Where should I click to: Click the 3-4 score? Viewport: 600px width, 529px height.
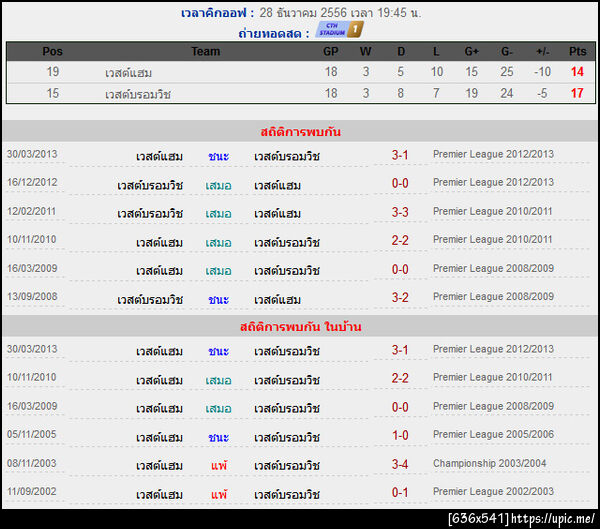coord(400,464)
